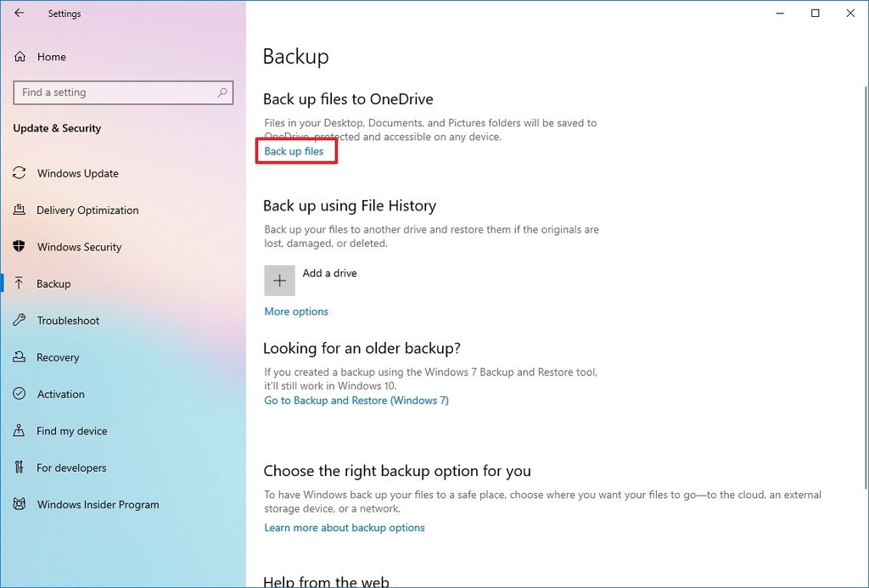Image resolution: width=869 pixels, height=588 pixels.
Task: Click the Home icon in the sidebar
Action: 20,56
